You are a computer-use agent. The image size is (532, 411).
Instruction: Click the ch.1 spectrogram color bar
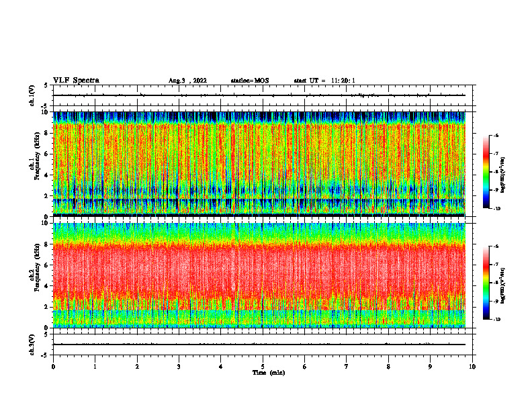click(x=486, y=172)
